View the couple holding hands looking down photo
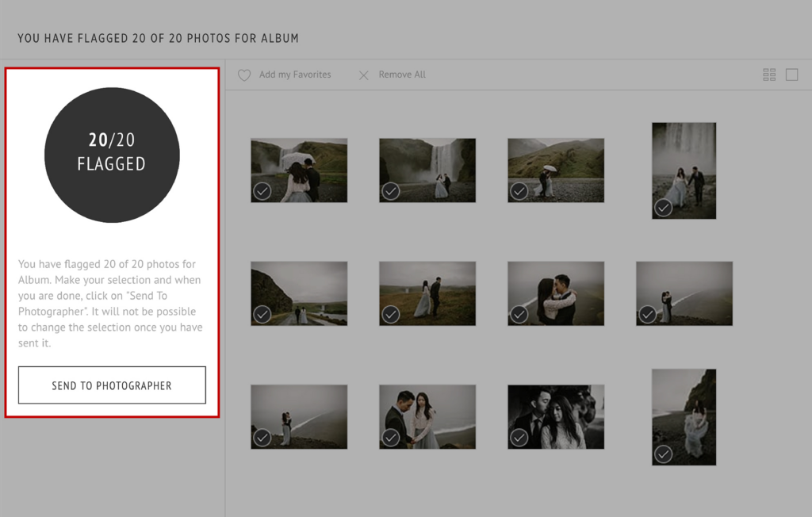The height and width of the screenshot is (517, 812). click(x=427, y=416)
